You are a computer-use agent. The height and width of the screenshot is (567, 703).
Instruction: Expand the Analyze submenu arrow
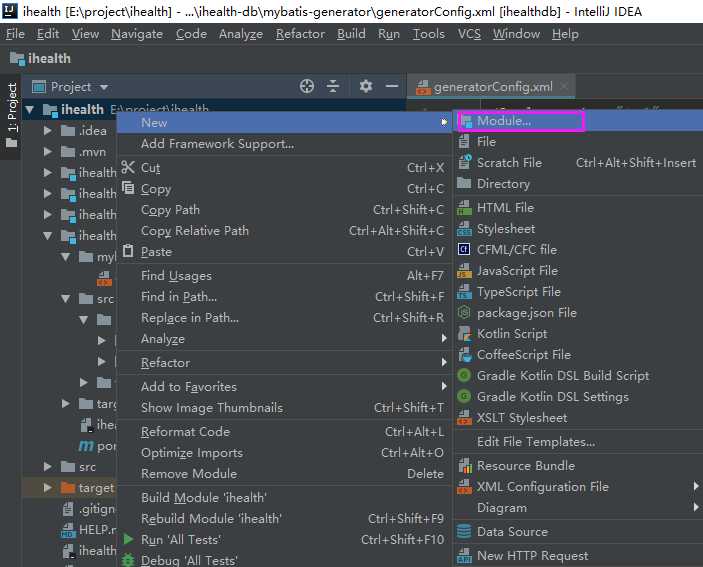444,338
